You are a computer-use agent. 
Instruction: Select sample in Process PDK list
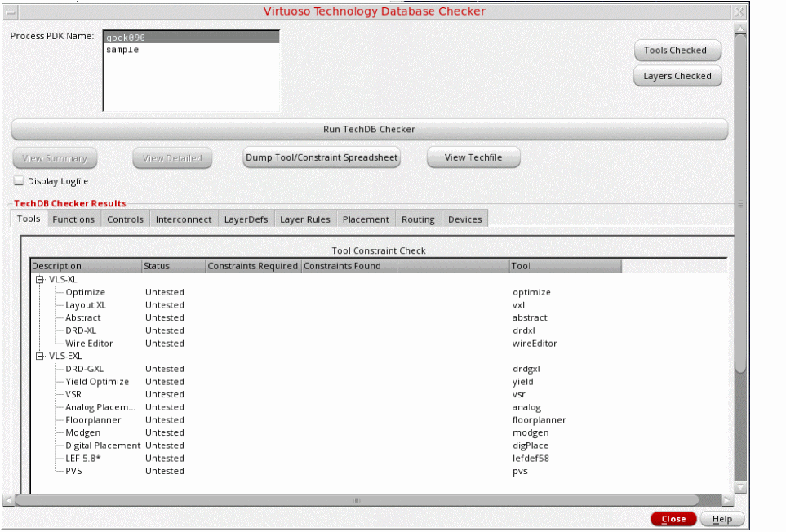click(x=122, y=50)
